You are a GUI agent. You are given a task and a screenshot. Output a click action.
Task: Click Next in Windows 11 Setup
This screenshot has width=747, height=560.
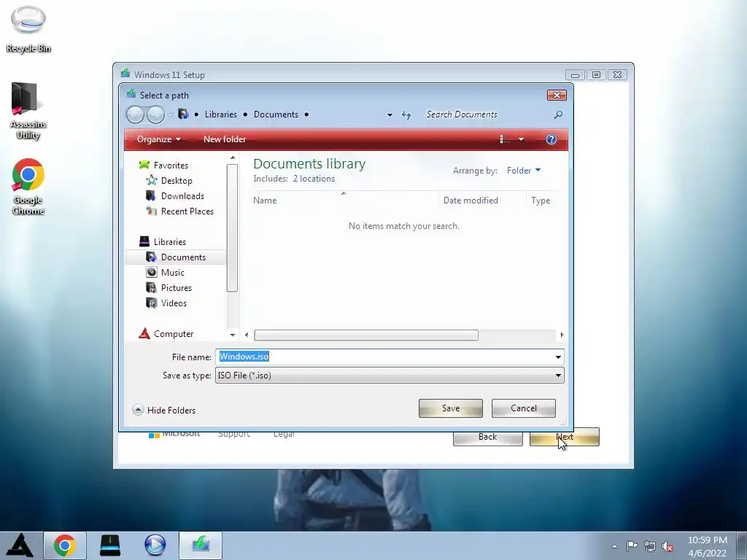point(565,437)
